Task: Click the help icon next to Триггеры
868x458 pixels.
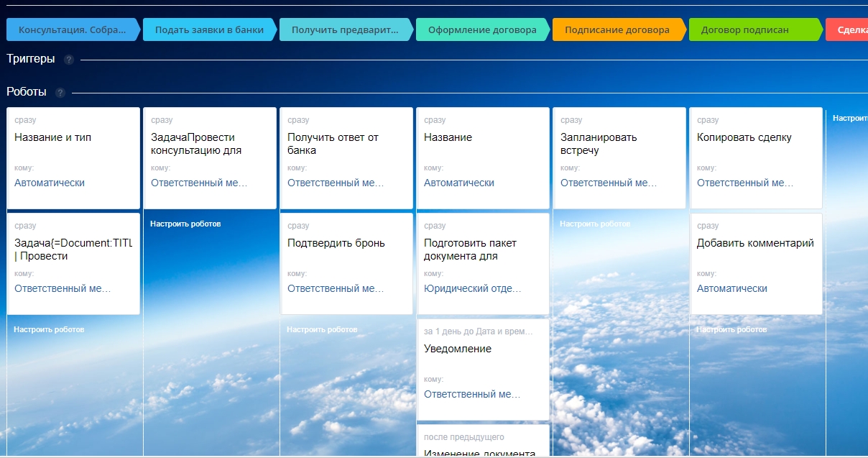Action: pos(69,60)
